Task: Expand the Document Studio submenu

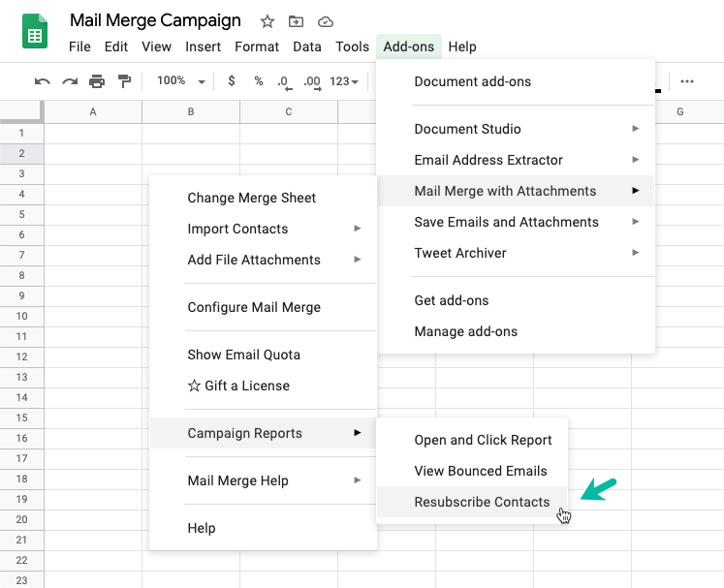Action: pos(516,129)
